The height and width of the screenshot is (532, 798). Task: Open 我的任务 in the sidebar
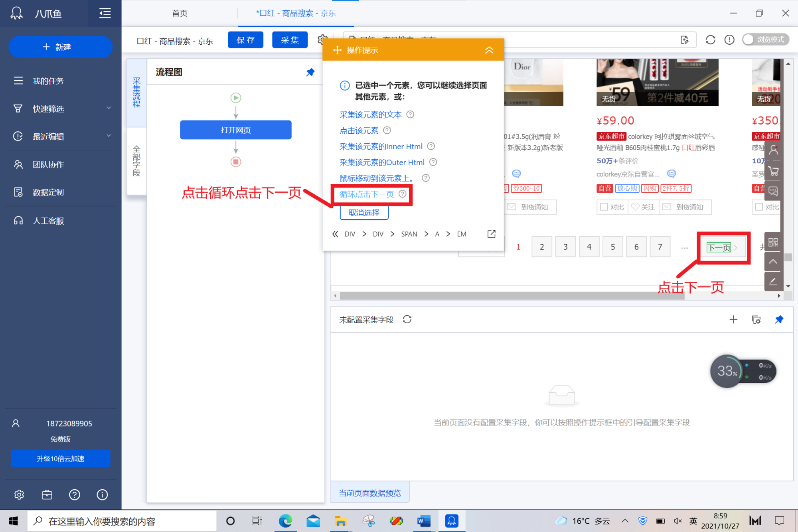(x=48, y=81)
